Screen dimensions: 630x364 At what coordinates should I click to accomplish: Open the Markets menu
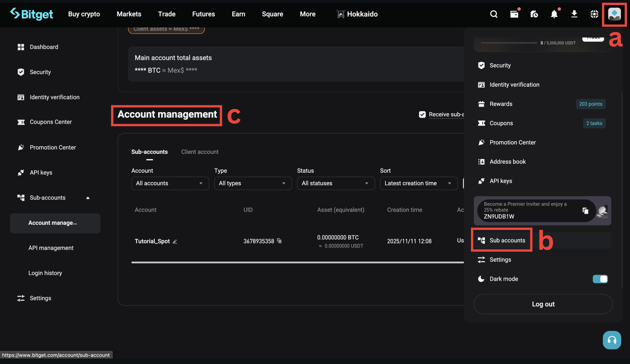point(129,14)
